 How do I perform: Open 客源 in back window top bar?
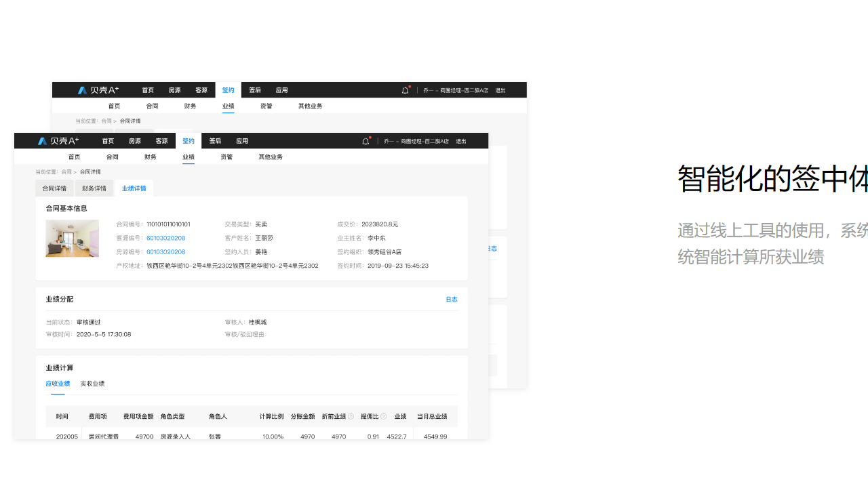[x=201, y=90]
